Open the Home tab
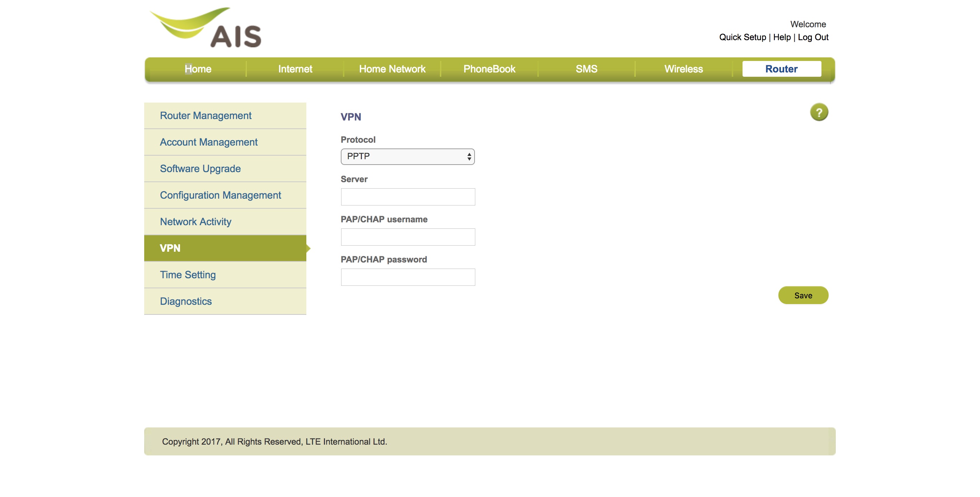The image size is (980, 497). point(198,69)
